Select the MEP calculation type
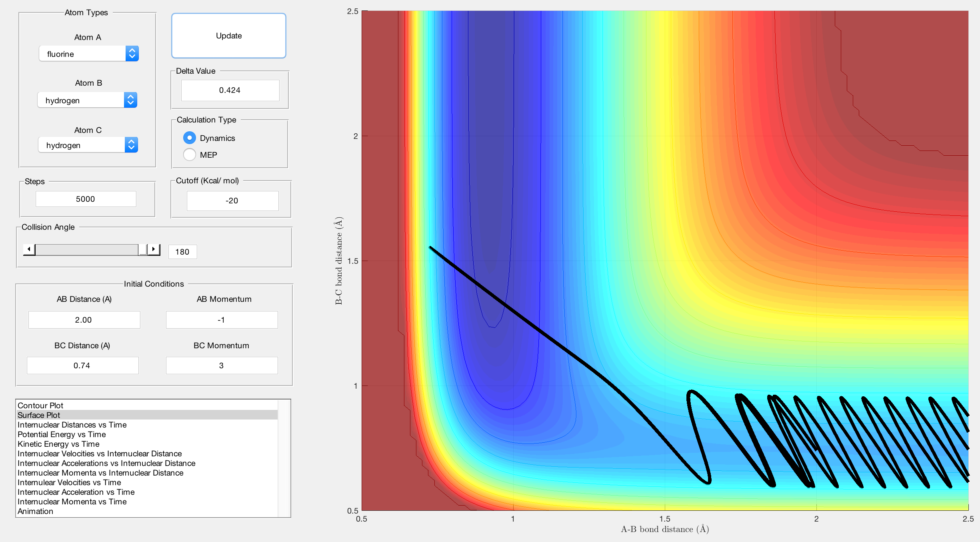 190,155
